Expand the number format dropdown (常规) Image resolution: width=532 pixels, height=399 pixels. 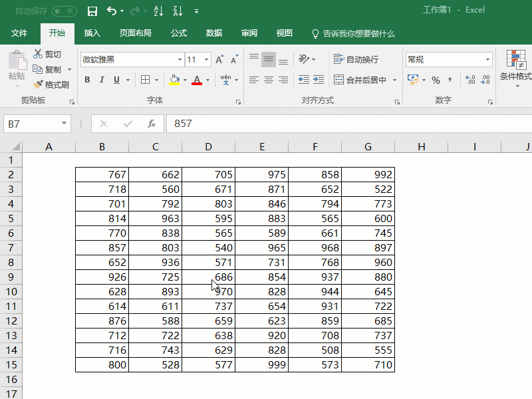coord(487,60)
